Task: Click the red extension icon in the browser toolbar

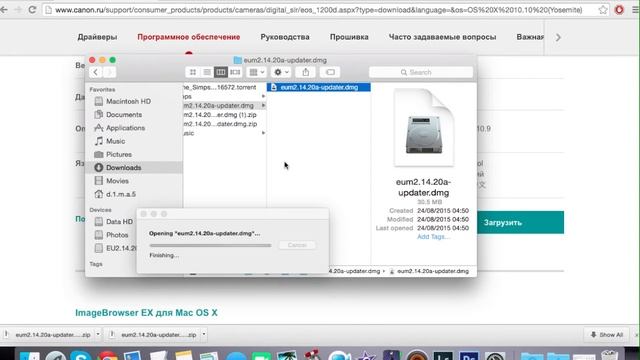Action: coord(619,10)
